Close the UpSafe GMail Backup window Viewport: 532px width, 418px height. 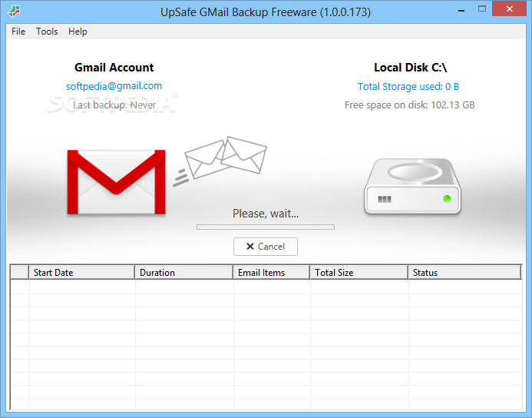point(509,9)
